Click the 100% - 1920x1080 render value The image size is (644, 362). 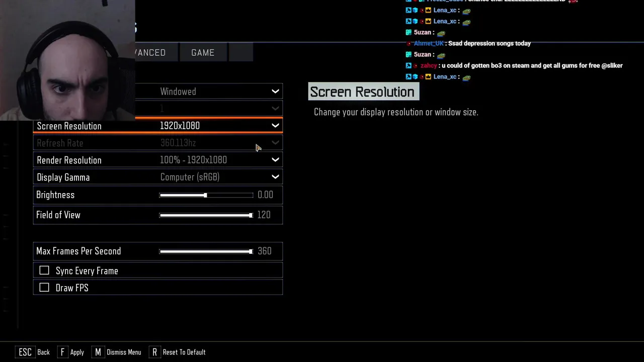pos(193,160)
